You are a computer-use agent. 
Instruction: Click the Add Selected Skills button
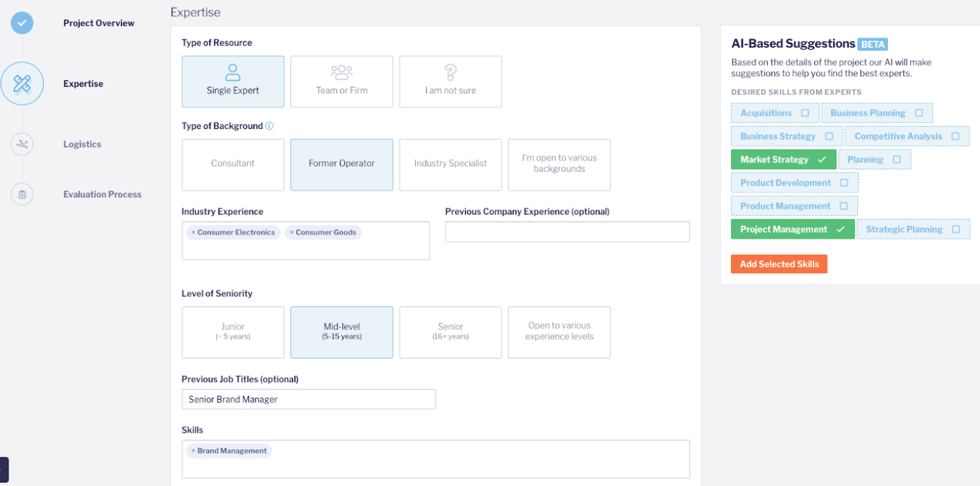[x=779, y=264]
